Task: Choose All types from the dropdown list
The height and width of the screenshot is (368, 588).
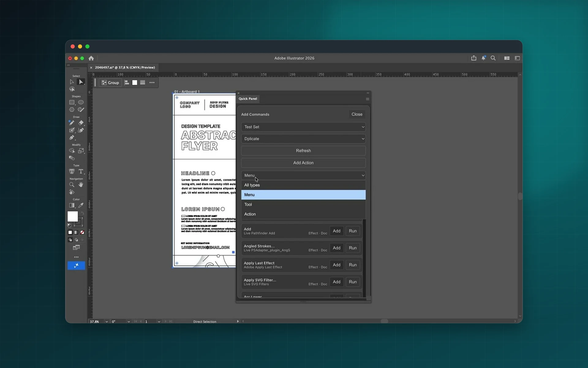Action: [x=303, y=185]
